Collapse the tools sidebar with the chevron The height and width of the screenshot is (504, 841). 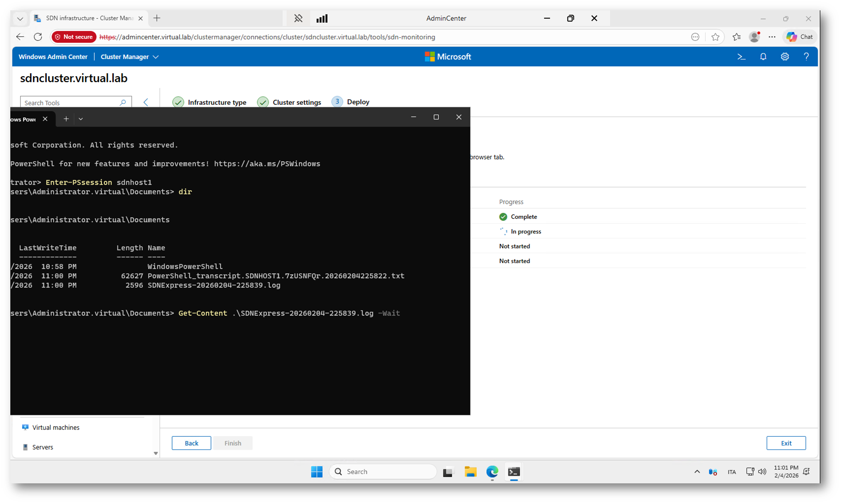(x=146, y=102)
